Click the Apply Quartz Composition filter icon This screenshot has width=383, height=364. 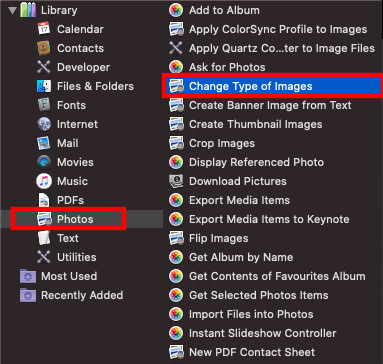[176, 48]
